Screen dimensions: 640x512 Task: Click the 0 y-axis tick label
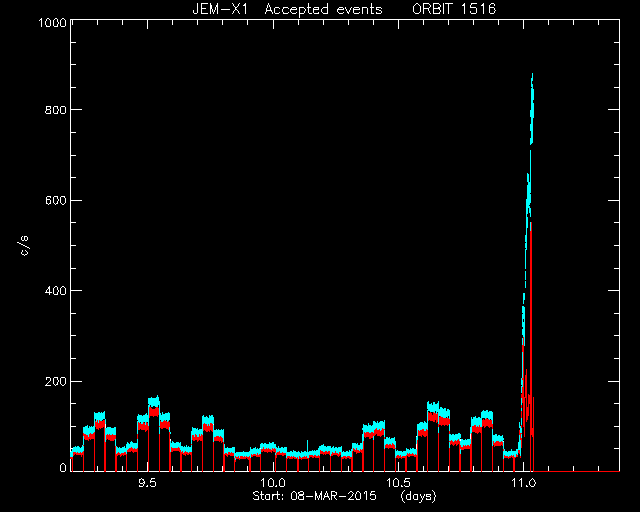(x=63, y=467)
